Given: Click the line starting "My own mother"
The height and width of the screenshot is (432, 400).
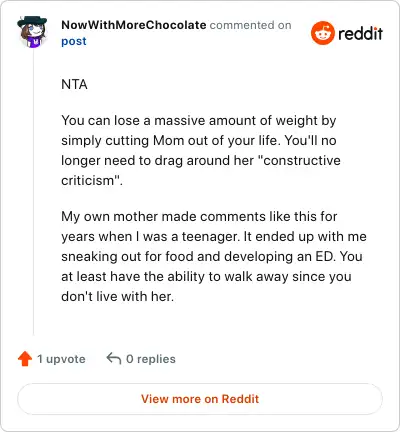Looking at the screenshot, I should click(199, 217).
